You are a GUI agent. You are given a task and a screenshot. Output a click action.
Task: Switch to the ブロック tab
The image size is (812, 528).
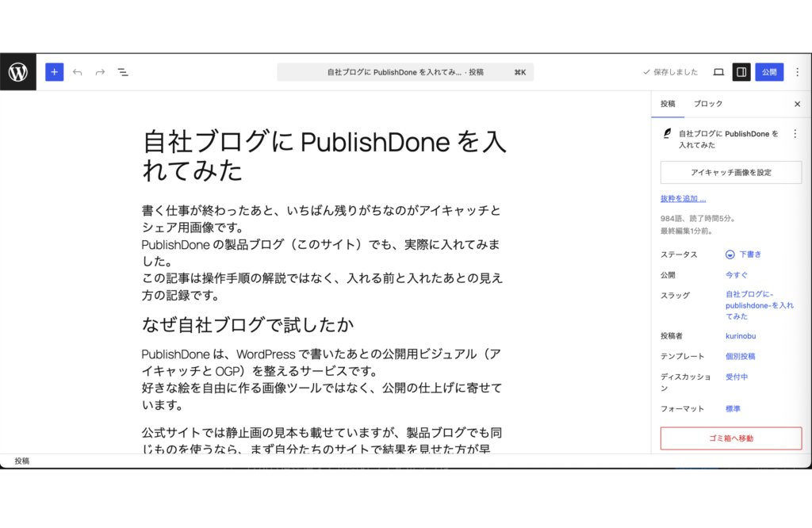pos(708,104)
